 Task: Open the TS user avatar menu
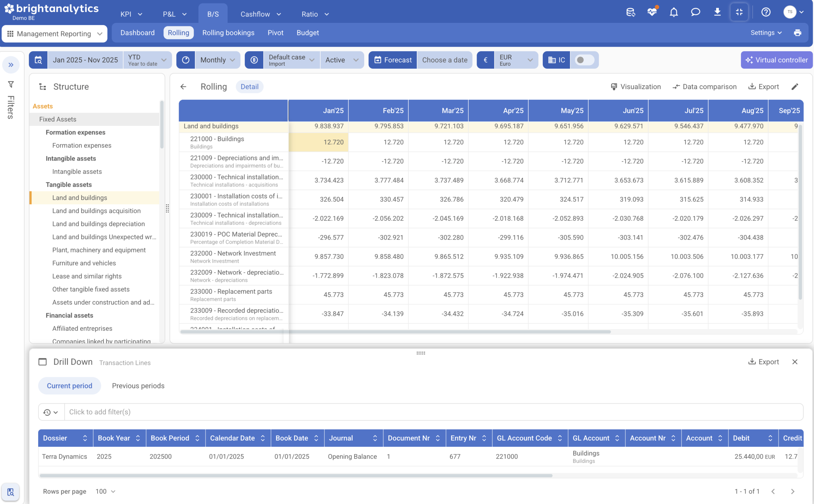793,12
